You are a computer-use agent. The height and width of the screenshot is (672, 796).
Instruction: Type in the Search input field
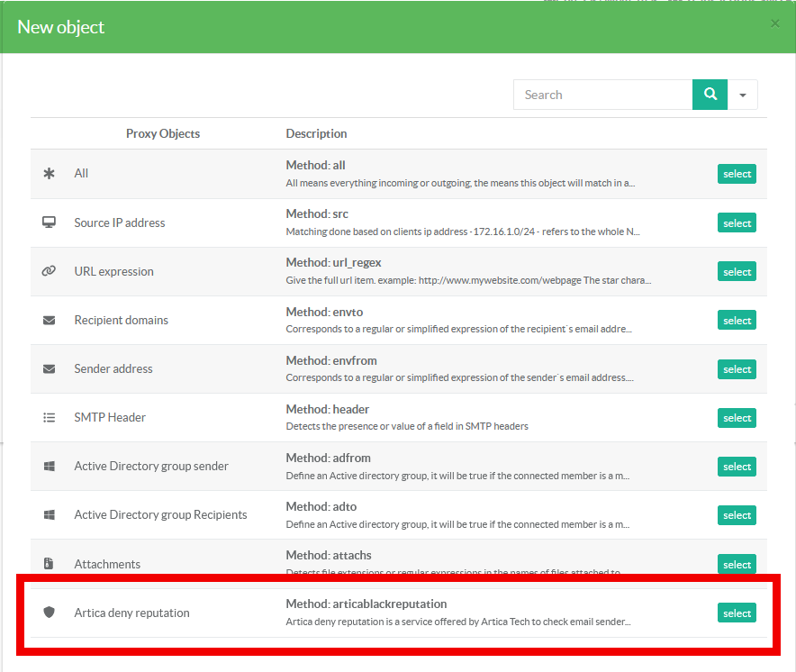[602, 95]
